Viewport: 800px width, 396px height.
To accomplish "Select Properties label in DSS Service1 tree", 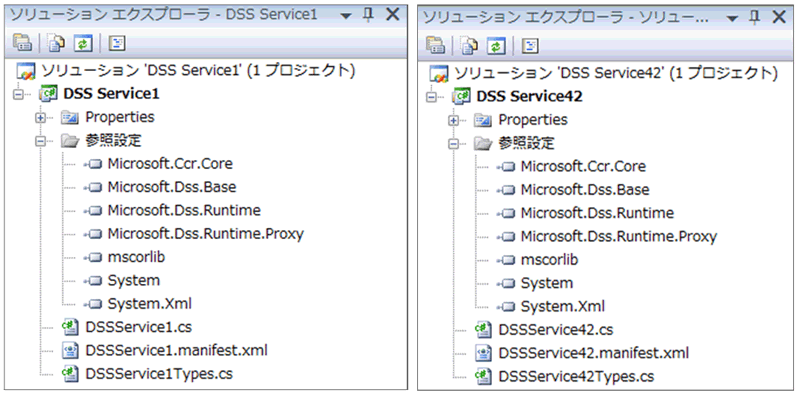I will [120, 117].
